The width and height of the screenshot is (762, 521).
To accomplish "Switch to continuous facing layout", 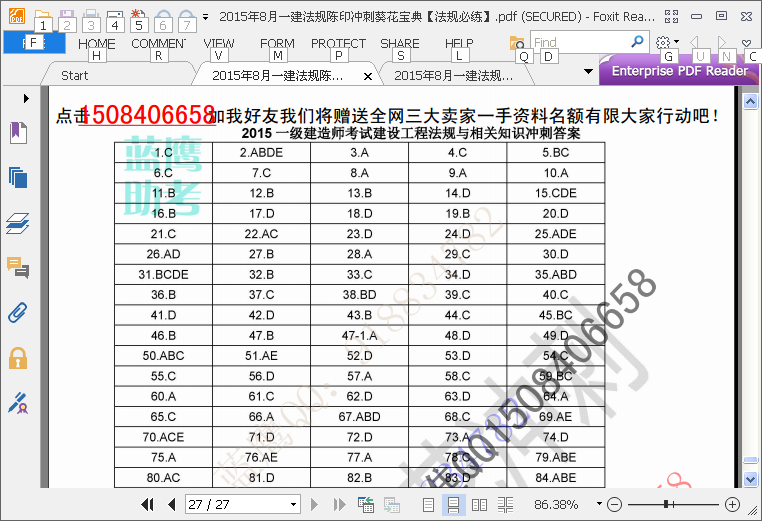I will point(505,505).
